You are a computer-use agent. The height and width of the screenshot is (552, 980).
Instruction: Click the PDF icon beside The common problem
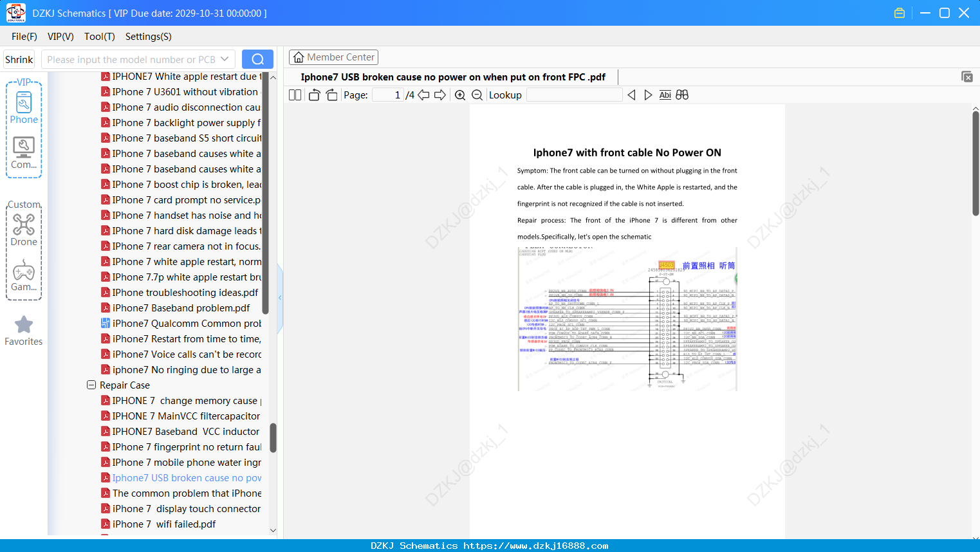click(x=106, y=493)
